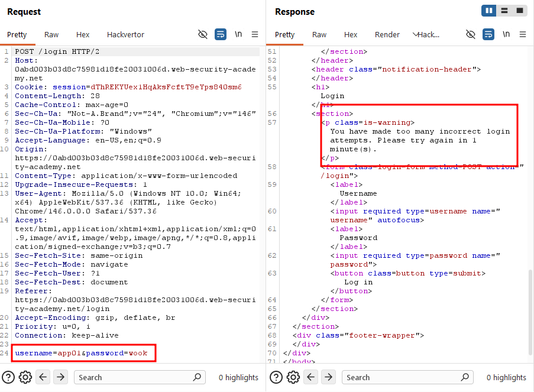The width and height of the screenshot is (534, 392).
Task: Expand the Hack... tab dropdown chevron
Action: coord(415,34)
